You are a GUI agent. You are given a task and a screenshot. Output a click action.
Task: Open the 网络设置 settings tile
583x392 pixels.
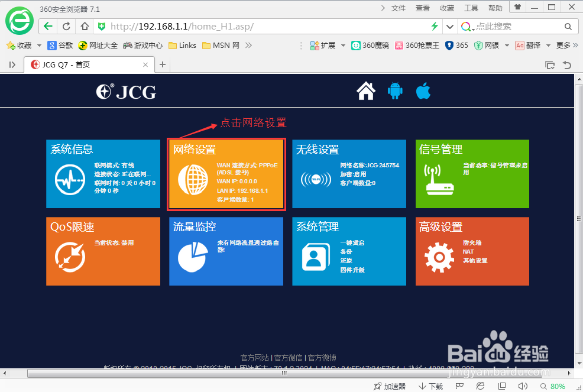pyautogui.click(x=226, y=174)
